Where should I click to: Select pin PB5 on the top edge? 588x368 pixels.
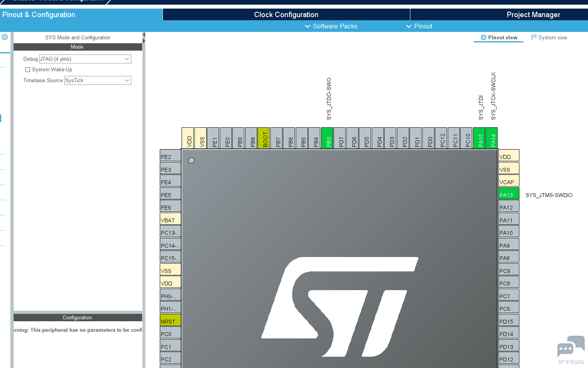click(302, 138)
